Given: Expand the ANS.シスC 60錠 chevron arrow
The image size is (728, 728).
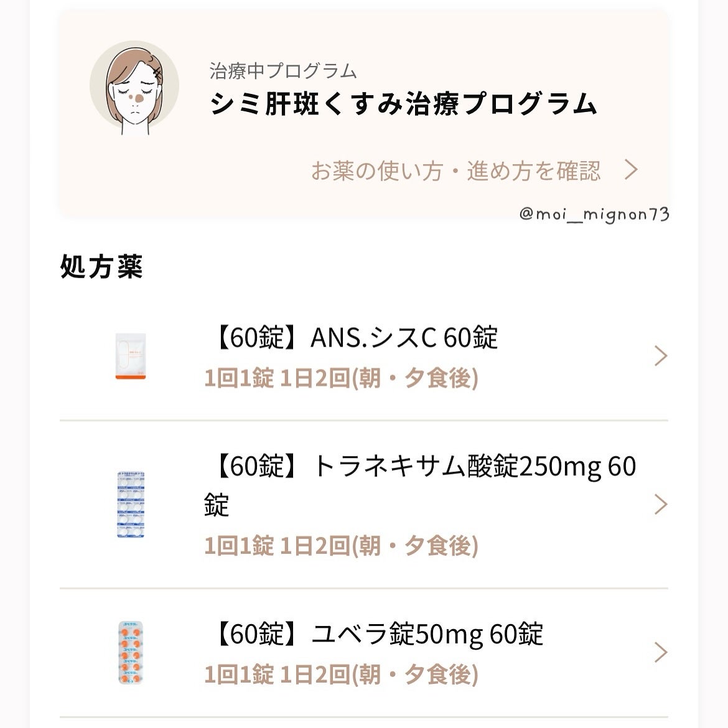Looking at the screenshot, I should click(x=661, y=356).
